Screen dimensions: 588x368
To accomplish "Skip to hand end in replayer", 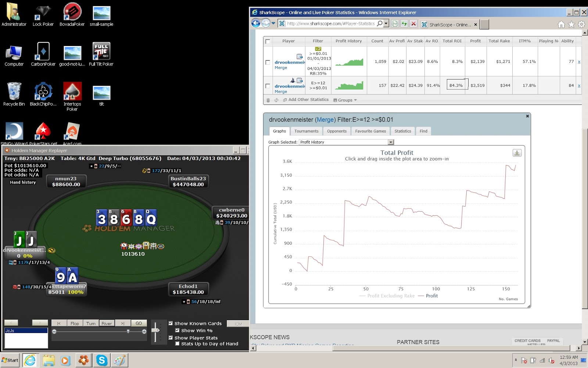I will coord(123,323).
